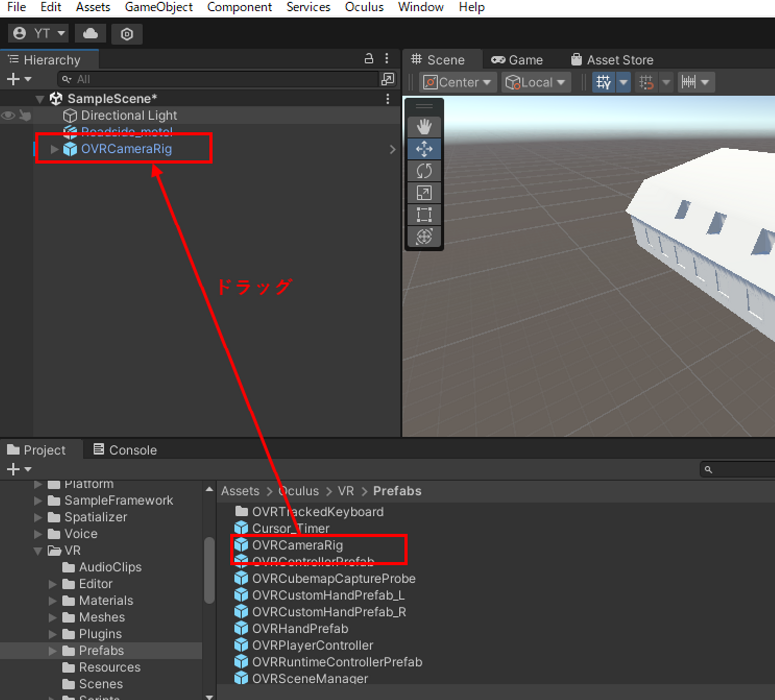Click Oculus in the Assets breadcrumb path
Screen dimensions: 775x700
[x=299, y=491]
